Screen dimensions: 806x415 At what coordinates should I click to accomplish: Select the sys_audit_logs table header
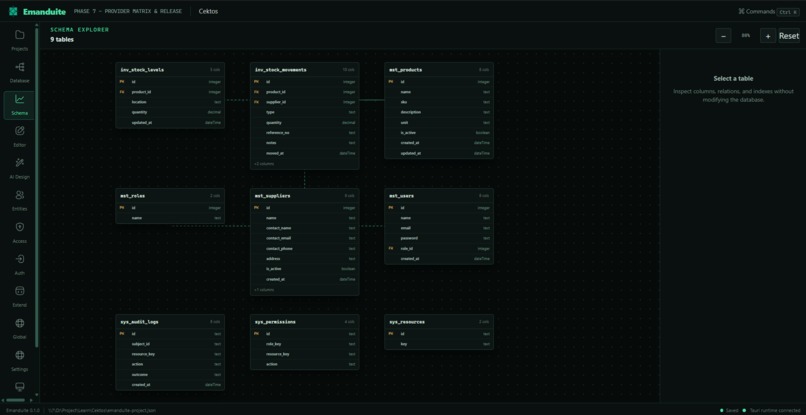170,321
